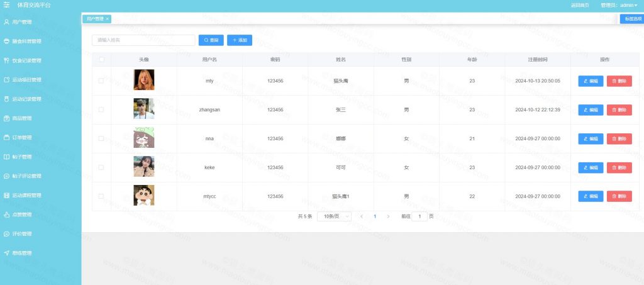Check the checkbox for user mty
This screenshot has width=644, height=285.
pos(101,81)
